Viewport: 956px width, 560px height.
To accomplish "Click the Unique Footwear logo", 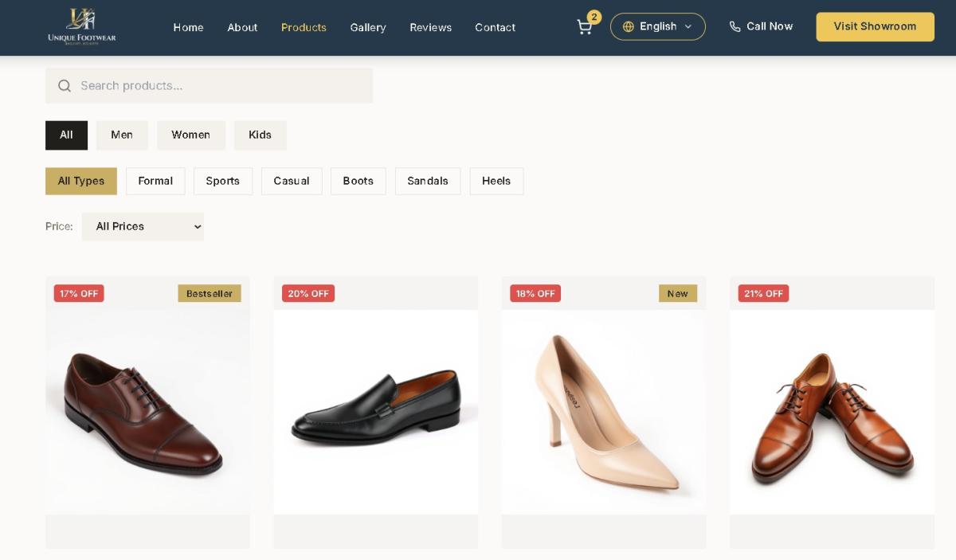I will 81,26.
